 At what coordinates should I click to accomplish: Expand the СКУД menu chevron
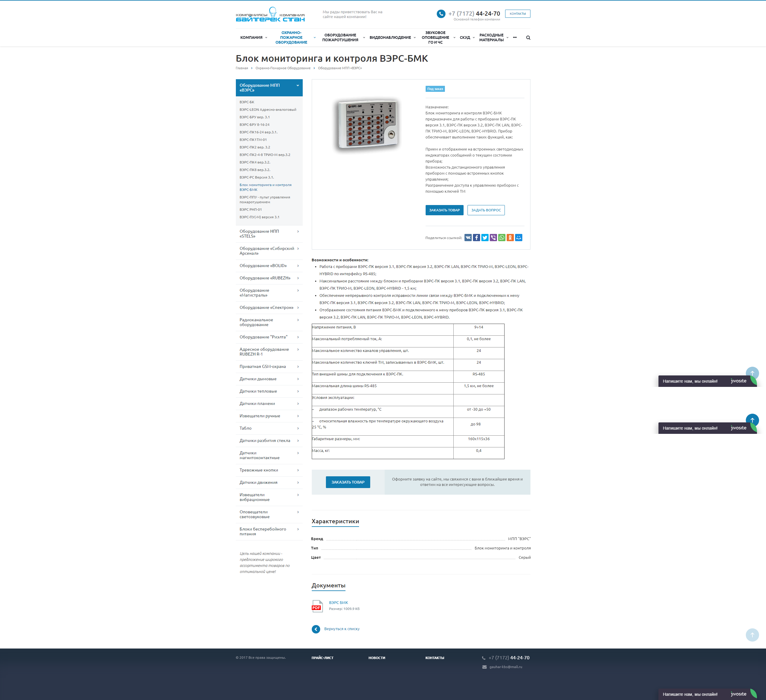tap(474, 38)
